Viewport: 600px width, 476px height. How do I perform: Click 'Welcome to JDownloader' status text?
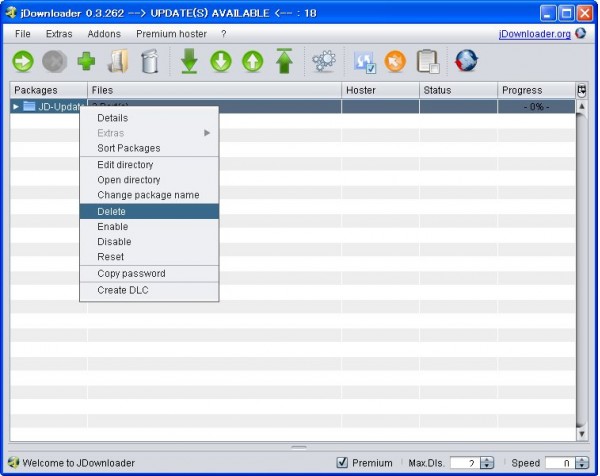tap(78, 463)
